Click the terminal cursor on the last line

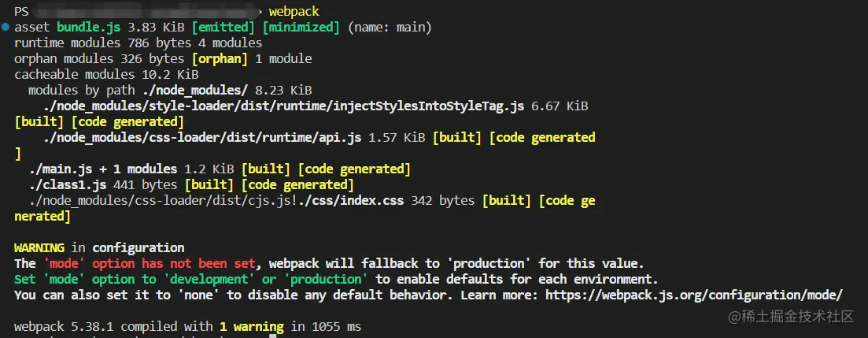[273, 335]
